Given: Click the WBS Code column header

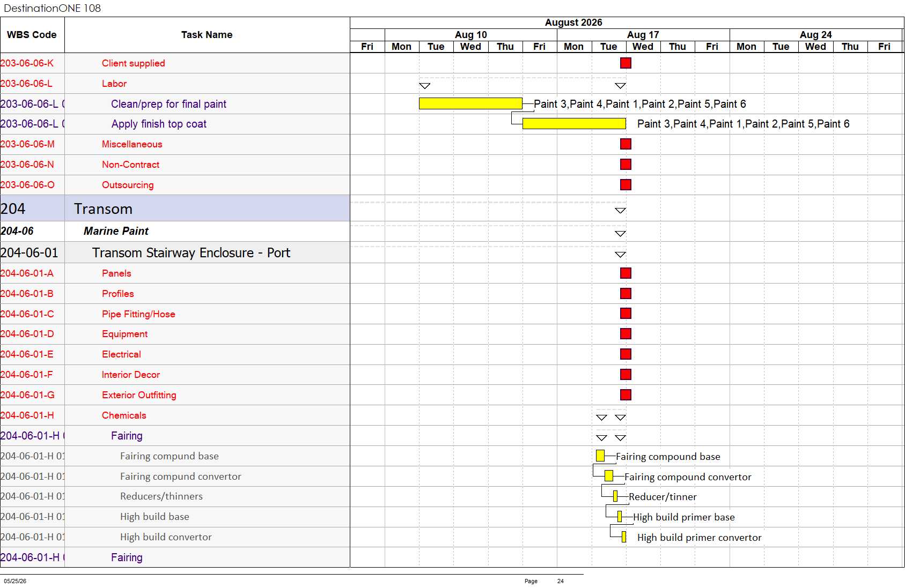Looking at the screenshot, I should (32, 35).
